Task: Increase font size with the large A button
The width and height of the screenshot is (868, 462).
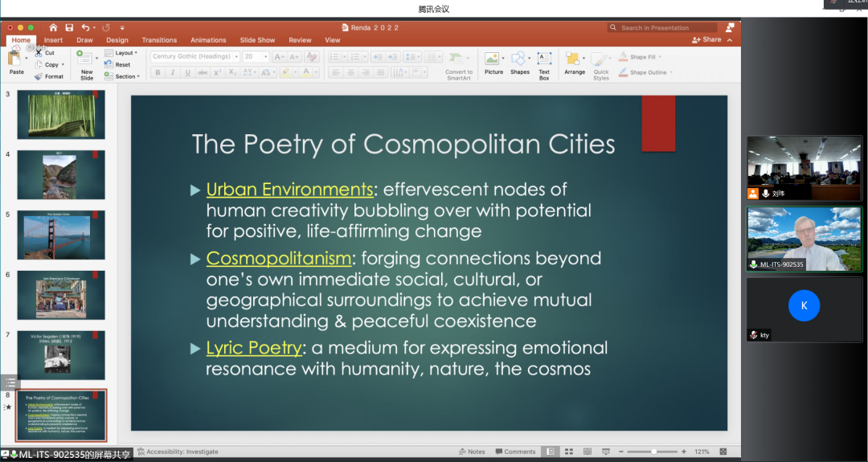Action: pyautogui.click(x=279, y=56)
